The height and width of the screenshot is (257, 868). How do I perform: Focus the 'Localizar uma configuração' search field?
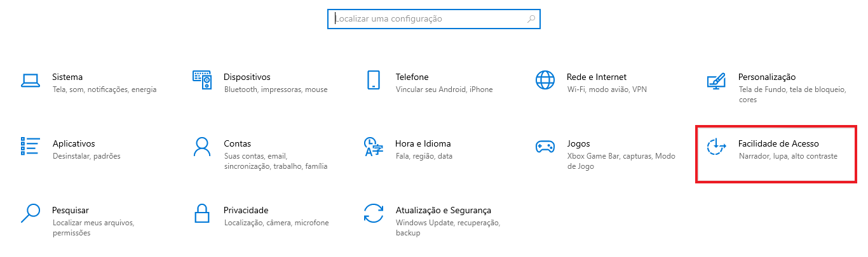tap(434, 19)
